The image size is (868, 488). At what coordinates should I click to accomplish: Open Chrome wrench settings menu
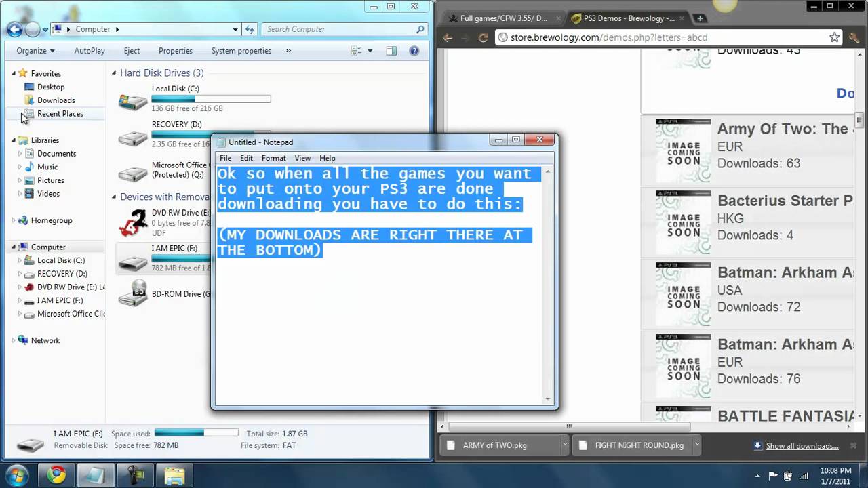tap(854, 37)
